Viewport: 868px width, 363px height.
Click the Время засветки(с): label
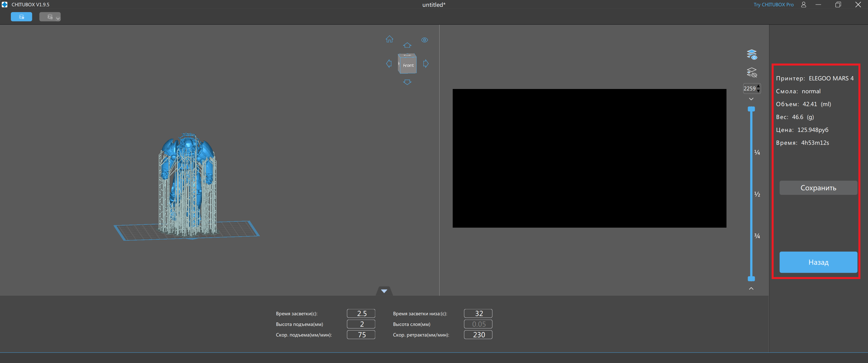pos(296,314)
